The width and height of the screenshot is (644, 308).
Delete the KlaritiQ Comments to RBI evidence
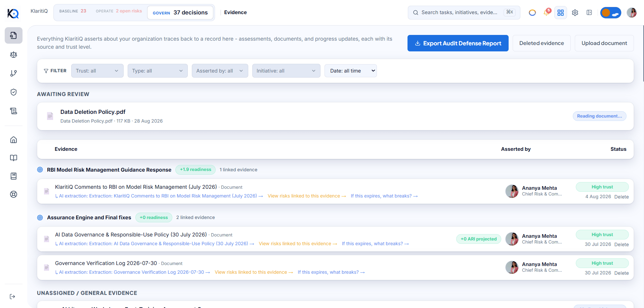tap(621, 197)
